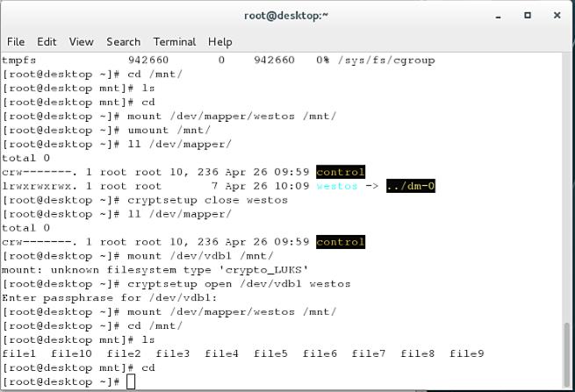
Task: Click the terminal cursor at last prompt
Action: coord(131,381)
